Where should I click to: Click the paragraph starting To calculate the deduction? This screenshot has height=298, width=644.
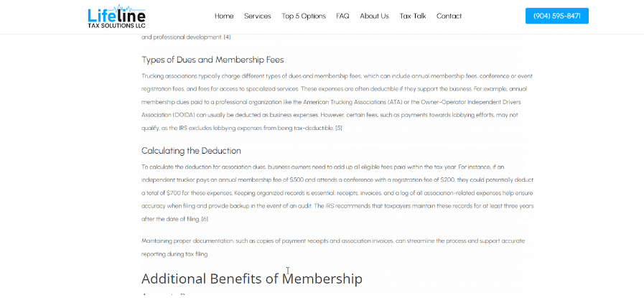pyautogui.click(x=337, y=192)
